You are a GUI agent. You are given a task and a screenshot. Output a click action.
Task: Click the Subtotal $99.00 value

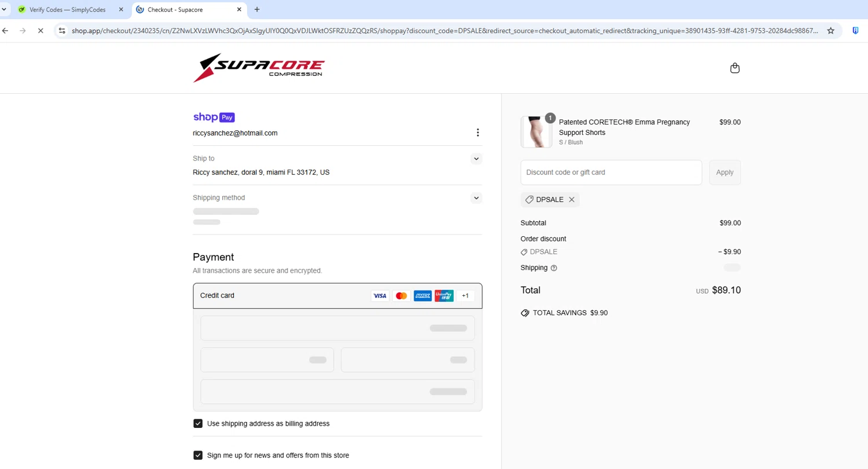(730, 223)
